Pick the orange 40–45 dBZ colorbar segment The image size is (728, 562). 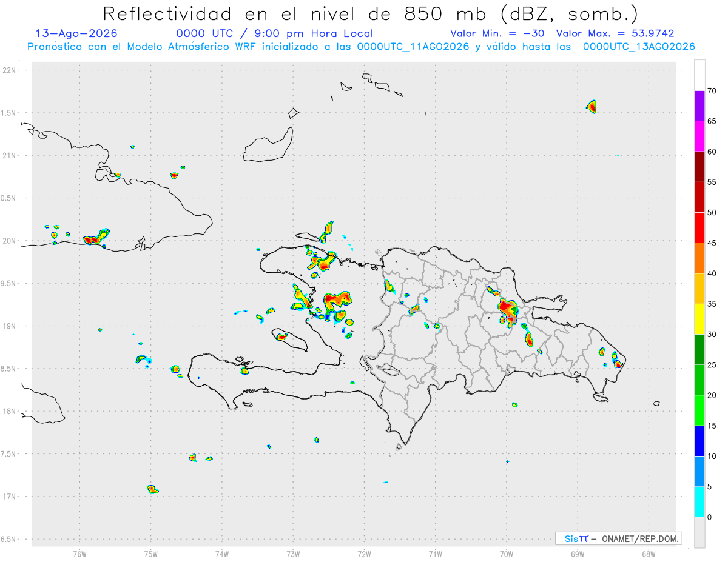[x=699, y=258]
